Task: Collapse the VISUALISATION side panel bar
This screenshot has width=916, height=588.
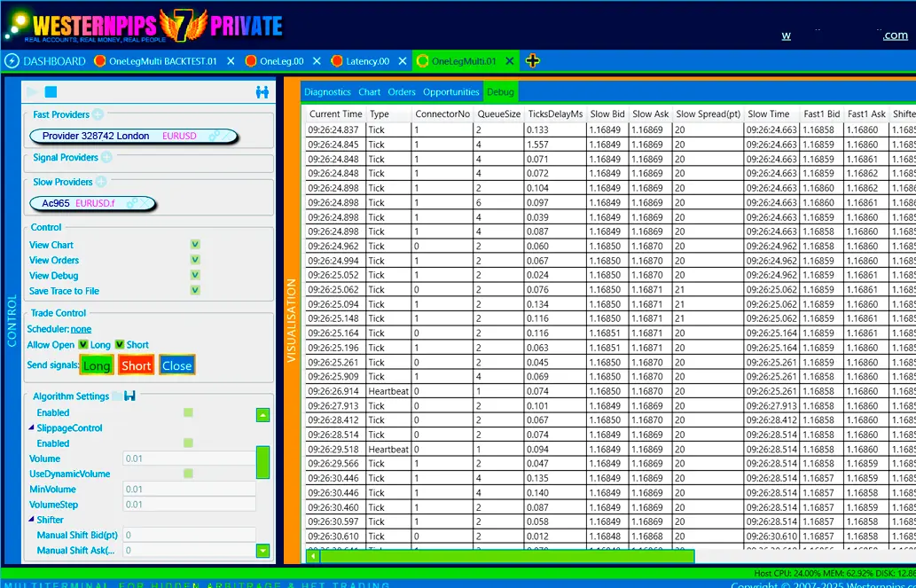Action: coord(292,320)
